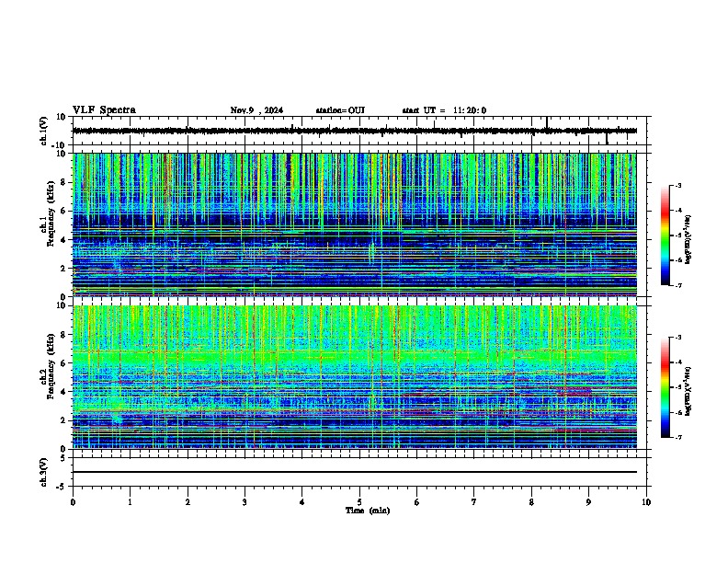Click the "Time (min)" x-axis label
This screenshot has width=728, height=563.
[368, 511]
